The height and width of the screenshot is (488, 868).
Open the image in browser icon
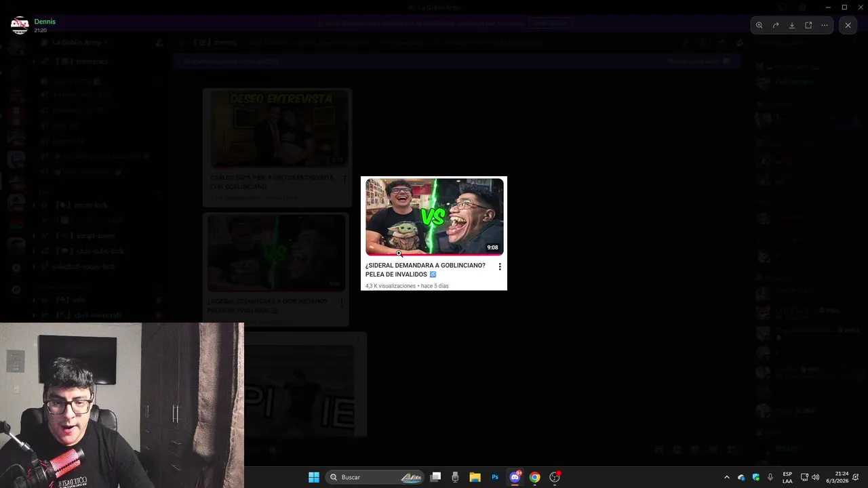point(808,25)
